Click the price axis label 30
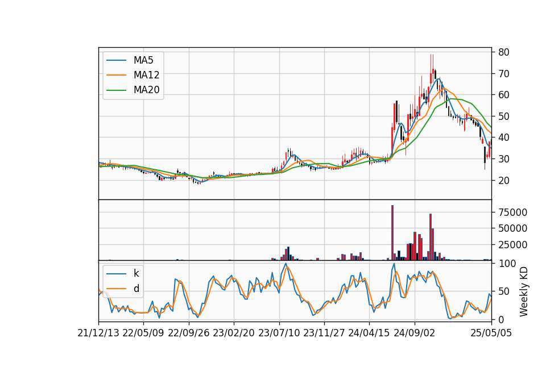The height and width of the screenshot is (392, 546). tap(504, 159)
